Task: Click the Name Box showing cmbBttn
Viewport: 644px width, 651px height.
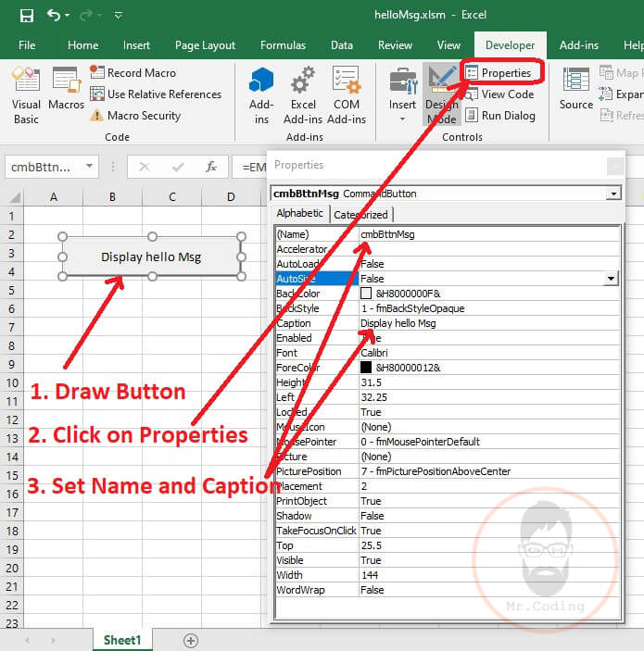Action: [x=44, y=167]
